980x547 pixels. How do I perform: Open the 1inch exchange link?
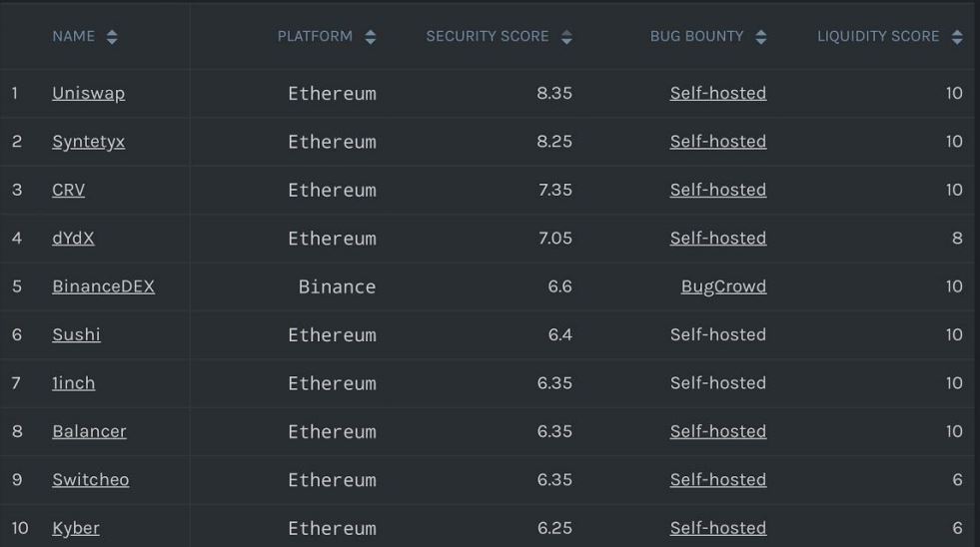pos(74,382)
